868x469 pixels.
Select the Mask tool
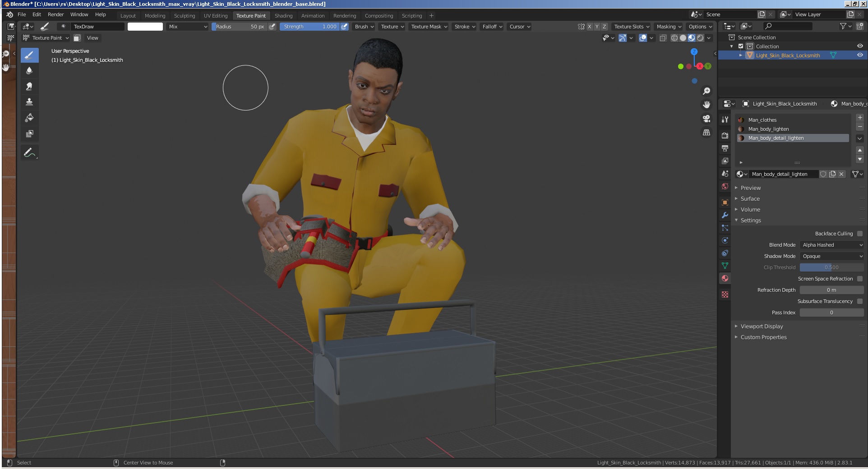(29, 133)
